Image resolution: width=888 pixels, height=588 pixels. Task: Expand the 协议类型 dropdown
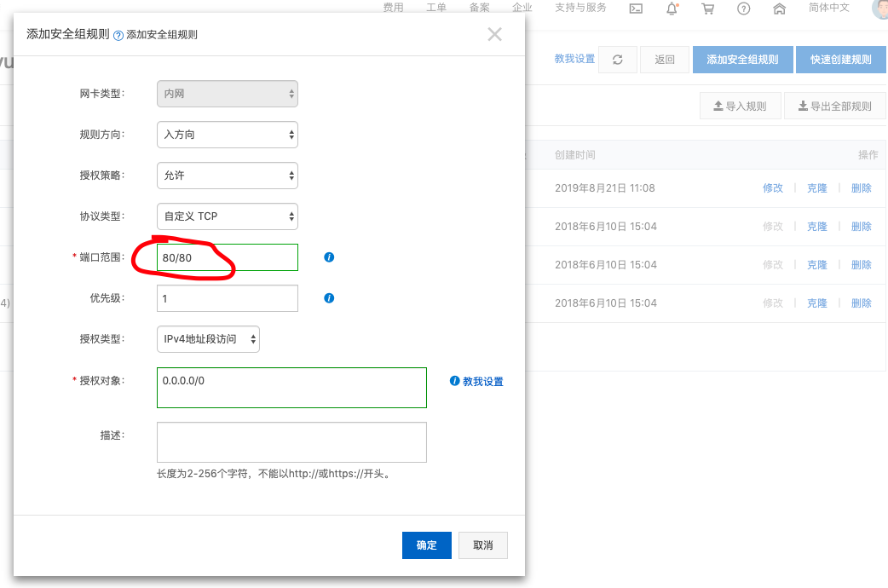click(227, 216)
